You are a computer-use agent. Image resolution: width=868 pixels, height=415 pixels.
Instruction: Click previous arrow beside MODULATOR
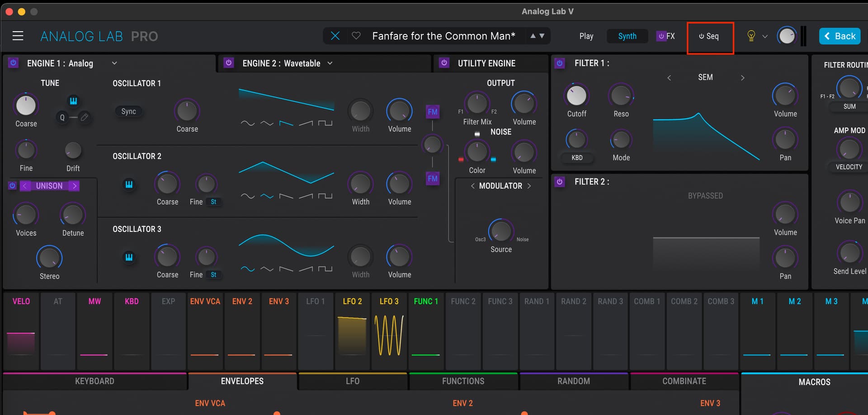coord(472,186)
